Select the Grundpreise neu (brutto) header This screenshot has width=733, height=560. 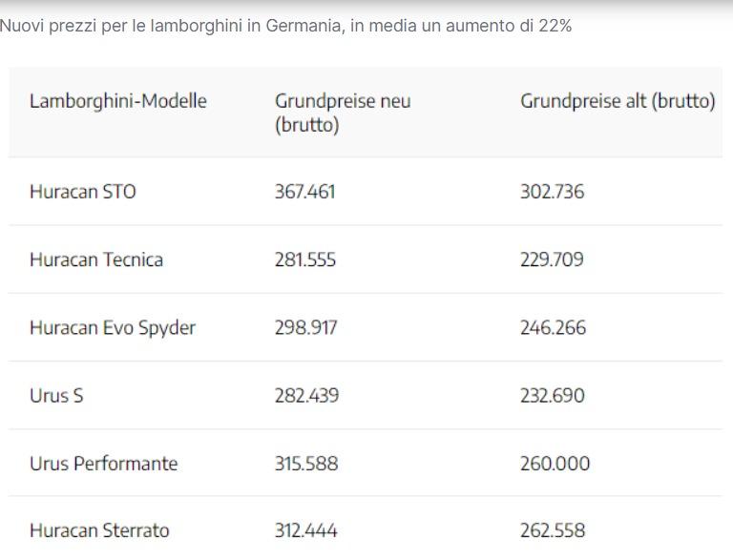tap(343, 113)
